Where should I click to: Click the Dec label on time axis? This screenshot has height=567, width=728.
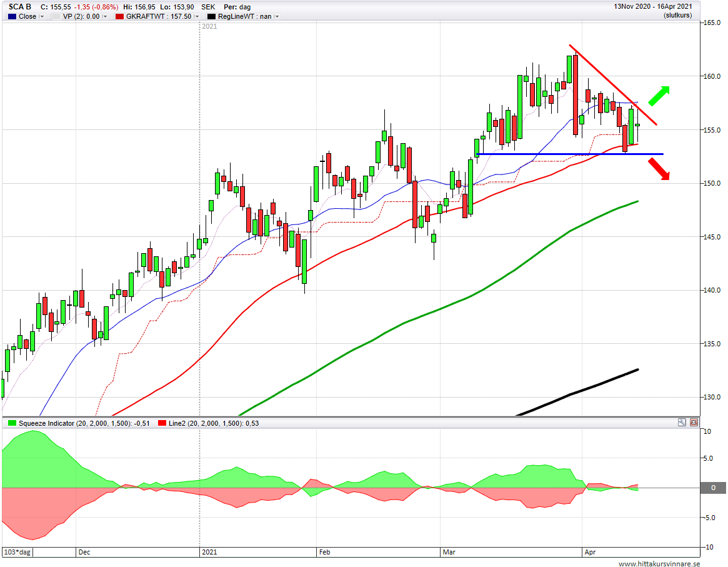coord(84,552)
